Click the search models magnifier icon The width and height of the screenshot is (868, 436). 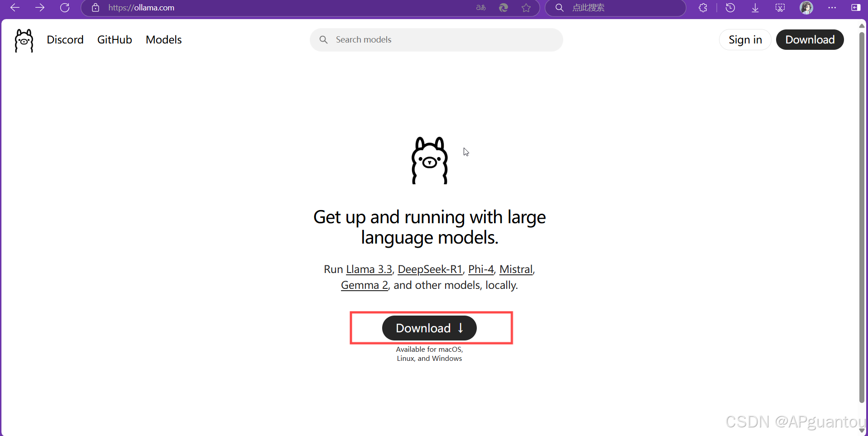pos(324,40)
